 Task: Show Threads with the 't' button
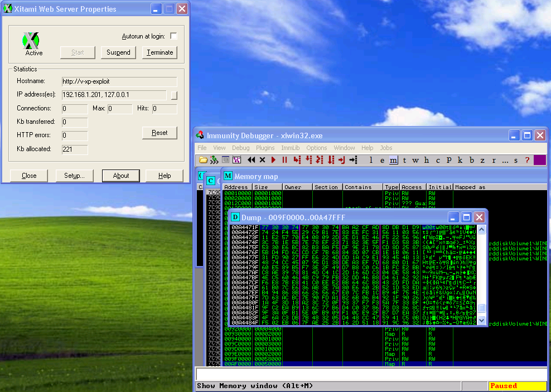click(x=404, y=160)
